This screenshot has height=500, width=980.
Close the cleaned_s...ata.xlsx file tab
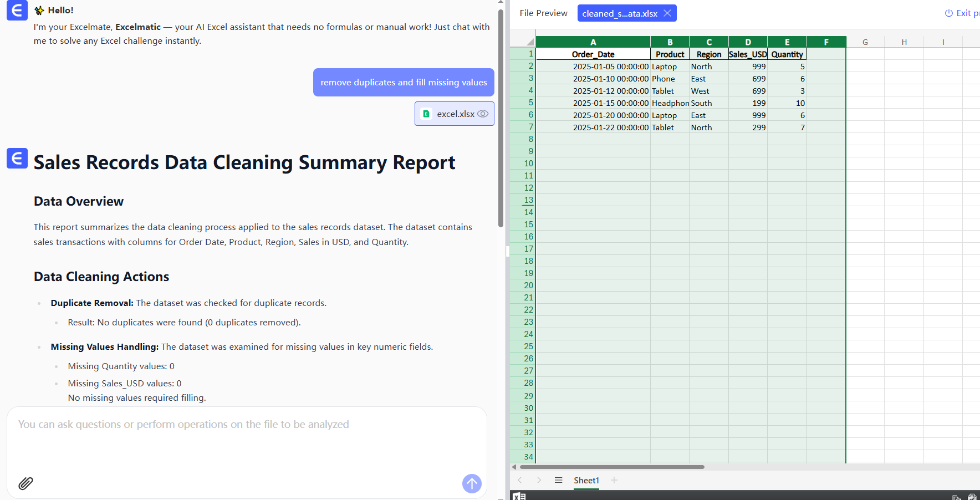point(667,13)
